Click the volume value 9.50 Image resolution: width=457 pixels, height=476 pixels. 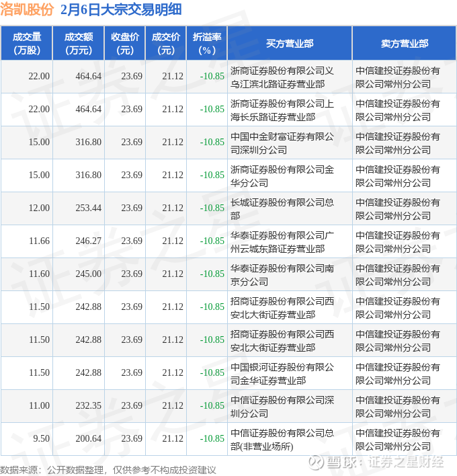[x=41, y=438]
